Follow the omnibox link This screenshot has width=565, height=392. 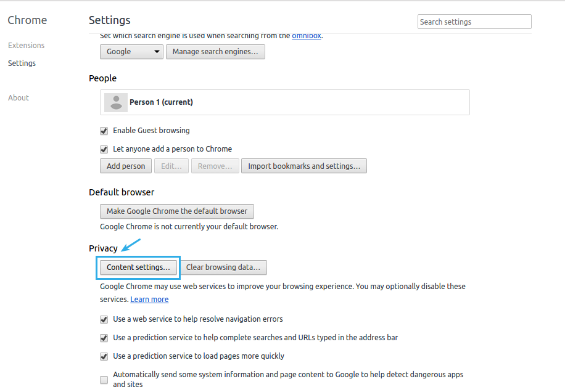tap(307, 36)
